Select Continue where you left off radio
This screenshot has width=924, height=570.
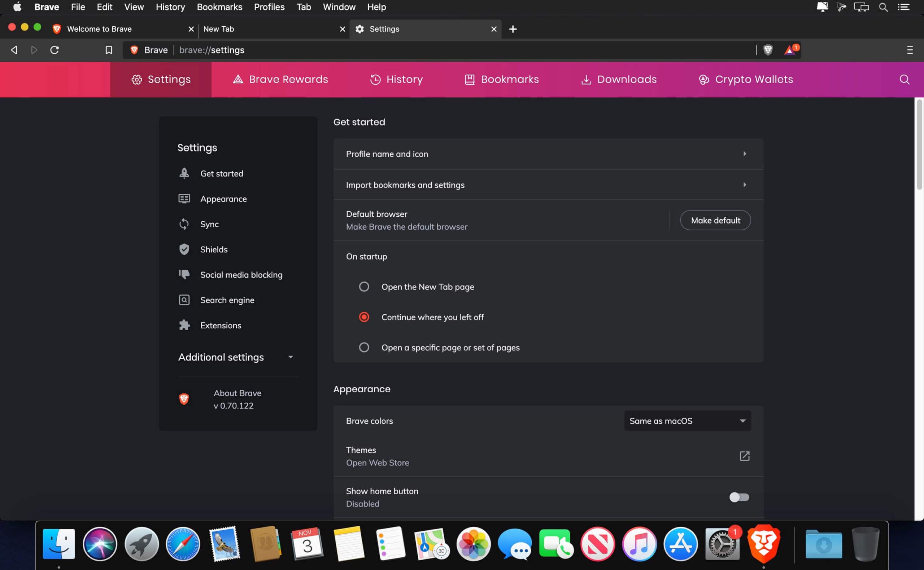(364, 317)
